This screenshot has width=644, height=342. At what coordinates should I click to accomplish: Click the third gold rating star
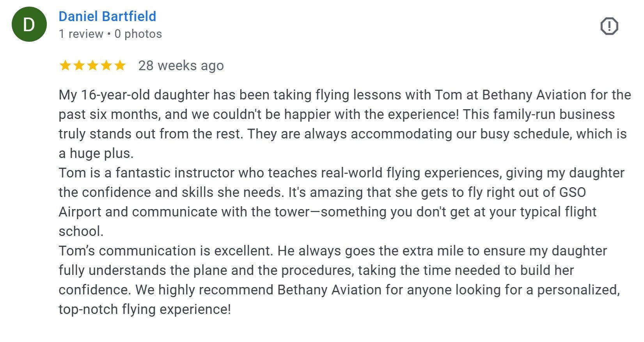[x=92, y=66]
